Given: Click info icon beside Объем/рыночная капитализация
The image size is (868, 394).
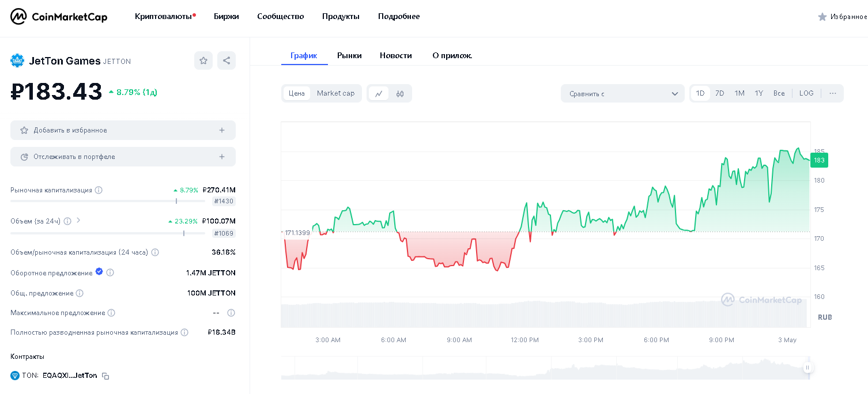Looking at the screenshot, I should pyautogui.click(x=155, y=252).
